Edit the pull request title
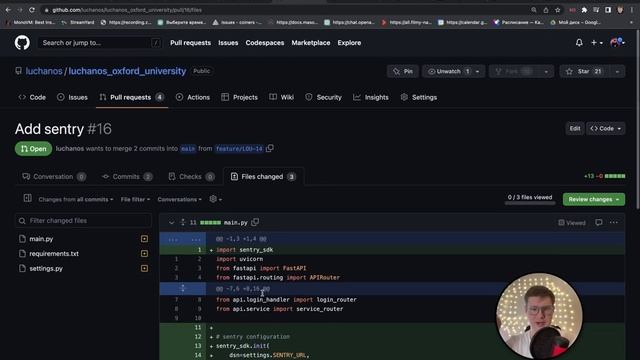 point(575,129)
